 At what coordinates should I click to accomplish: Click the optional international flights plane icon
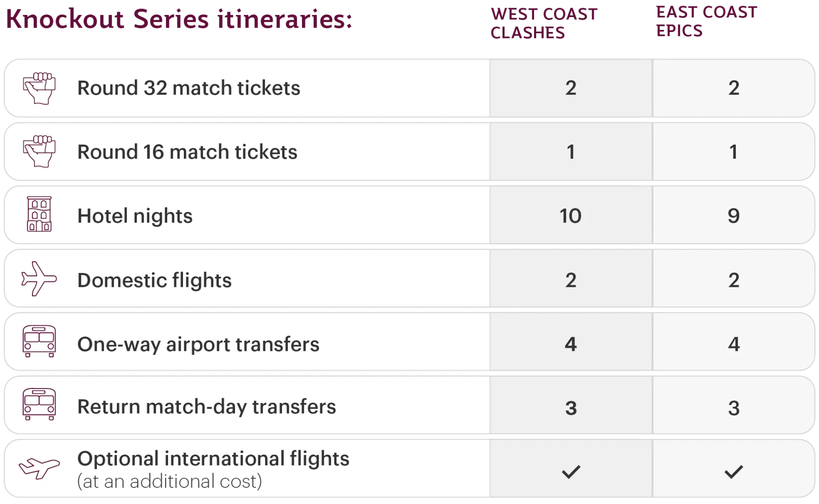[39, 468]
